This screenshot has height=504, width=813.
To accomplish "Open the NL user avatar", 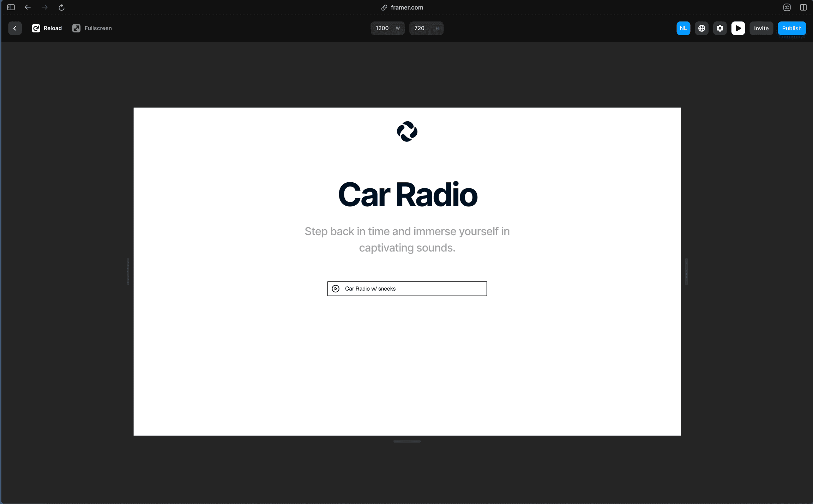I will (683, 28).
